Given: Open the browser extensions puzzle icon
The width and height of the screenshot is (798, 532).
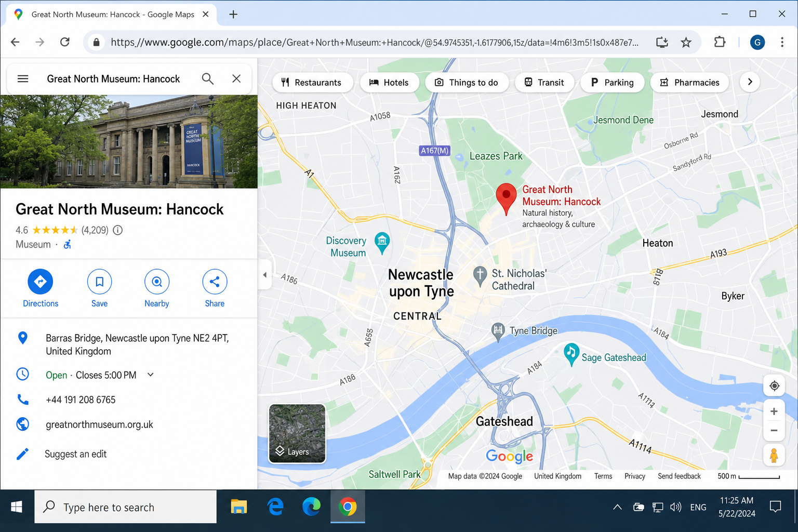Looking at the screenshot, I should [720, 42].
